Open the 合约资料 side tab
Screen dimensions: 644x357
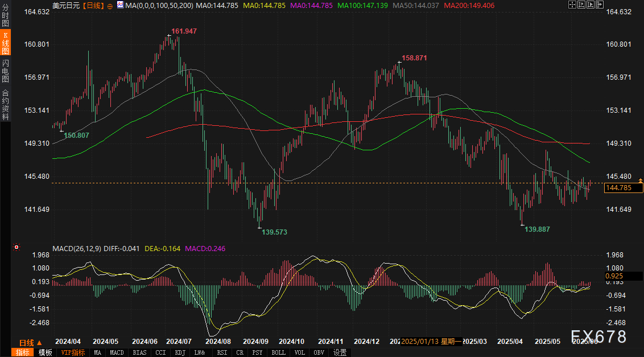[5, 104]
